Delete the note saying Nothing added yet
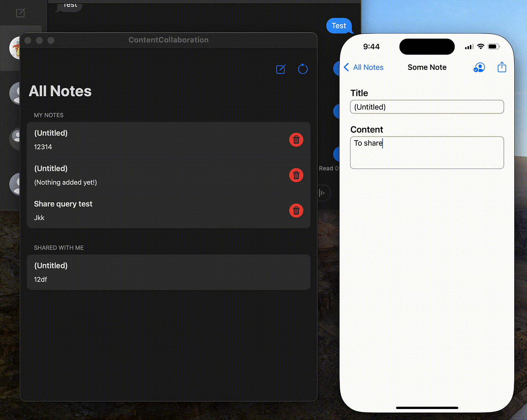 point(296,175)
